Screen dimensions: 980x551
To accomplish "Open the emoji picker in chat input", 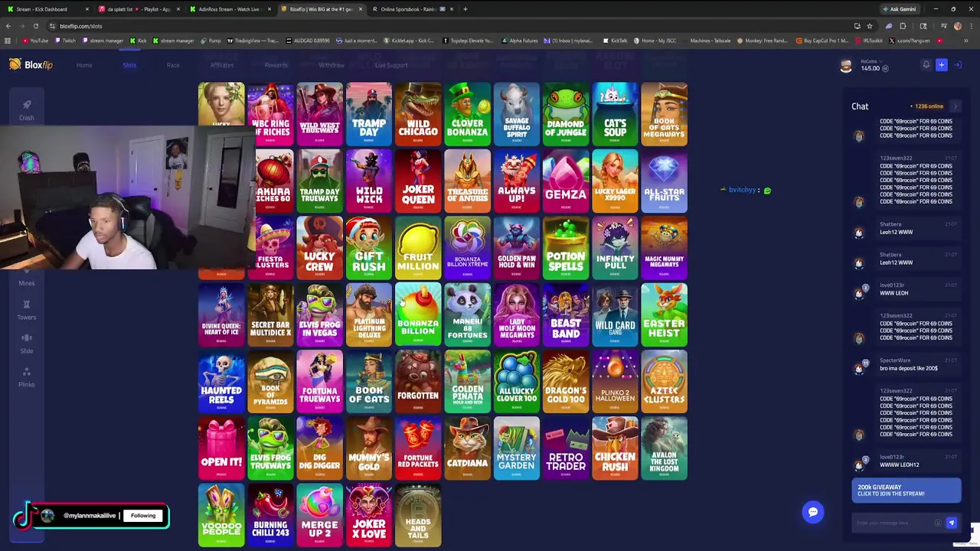I will [938, 523].
